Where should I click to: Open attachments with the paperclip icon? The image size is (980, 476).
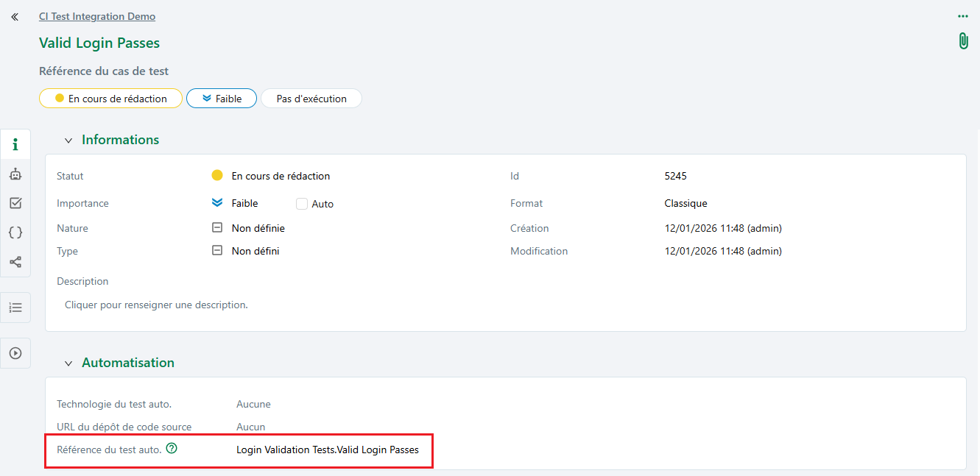tap(963, 40)
